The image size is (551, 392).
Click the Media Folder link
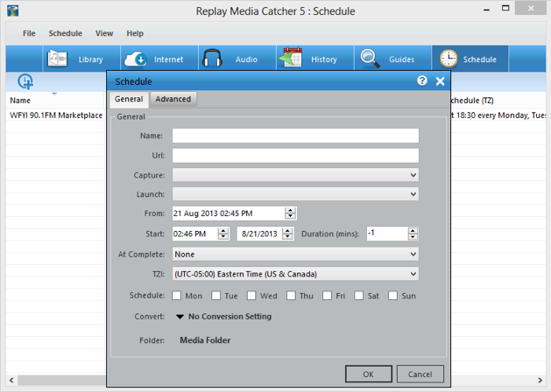tap(205, 340)
